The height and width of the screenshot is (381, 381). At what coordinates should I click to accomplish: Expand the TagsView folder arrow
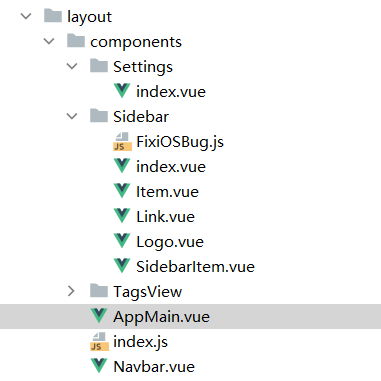point(71,291)
